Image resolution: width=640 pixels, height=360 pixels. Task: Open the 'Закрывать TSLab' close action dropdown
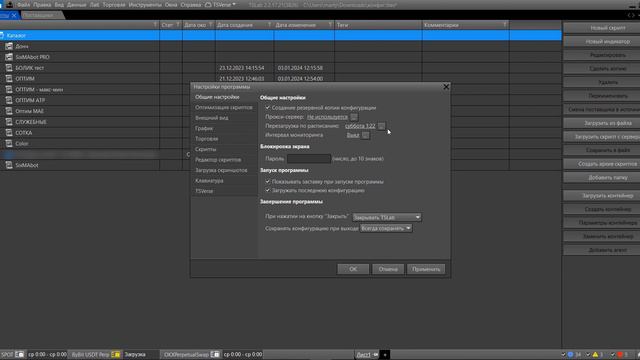pos(387,218)
